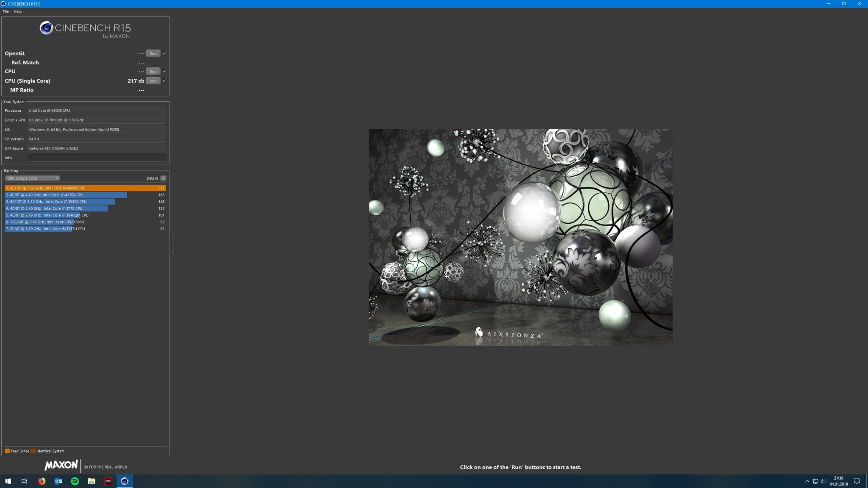The width and height of the screenshot is (868, 488).
Task: Open Spotify from the taskbar
Action: (75, 481)
